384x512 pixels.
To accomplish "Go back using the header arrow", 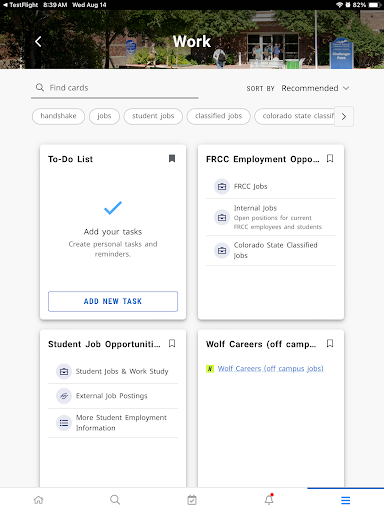I will (38, 42).
